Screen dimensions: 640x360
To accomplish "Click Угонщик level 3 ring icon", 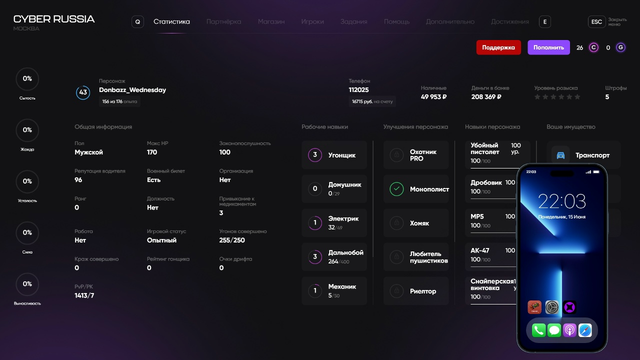I will (315, 155).
